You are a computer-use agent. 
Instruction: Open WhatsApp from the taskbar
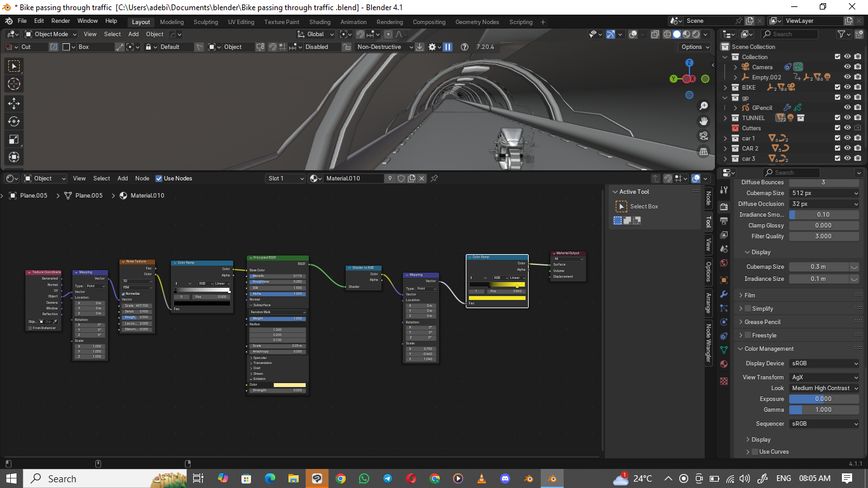(x=363, y=478)
